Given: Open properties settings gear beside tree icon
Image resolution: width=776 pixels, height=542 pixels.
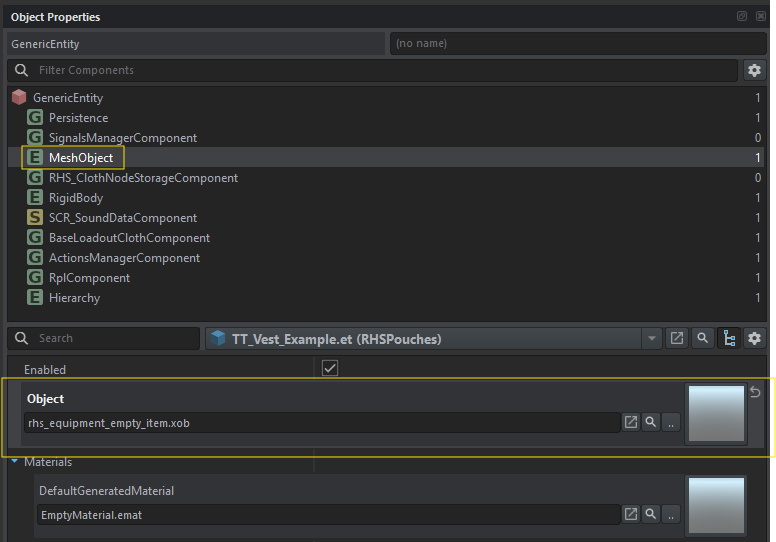Looking at the screenshot, I should [755, 338].
